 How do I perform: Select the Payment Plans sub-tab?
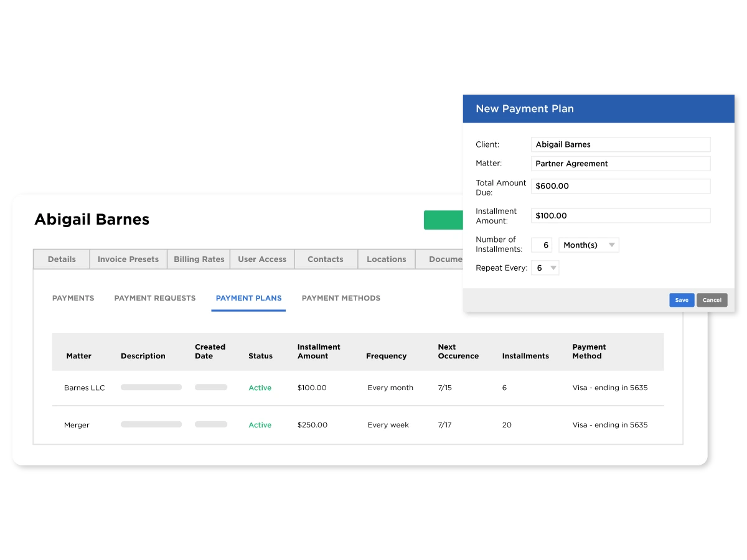coord(248,298)
